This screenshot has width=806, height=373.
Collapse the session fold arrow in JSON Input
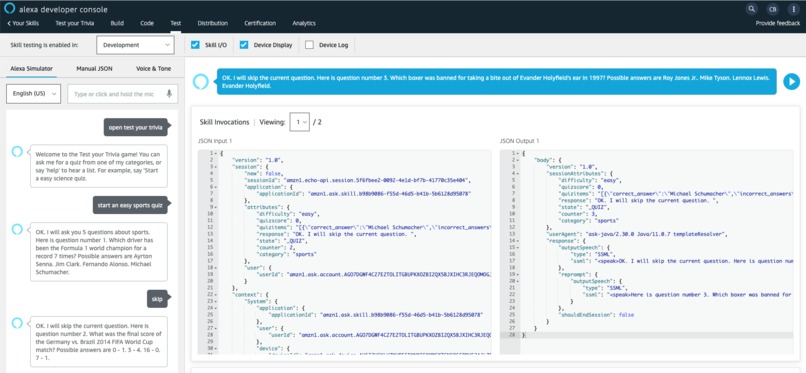pos(216,166)
